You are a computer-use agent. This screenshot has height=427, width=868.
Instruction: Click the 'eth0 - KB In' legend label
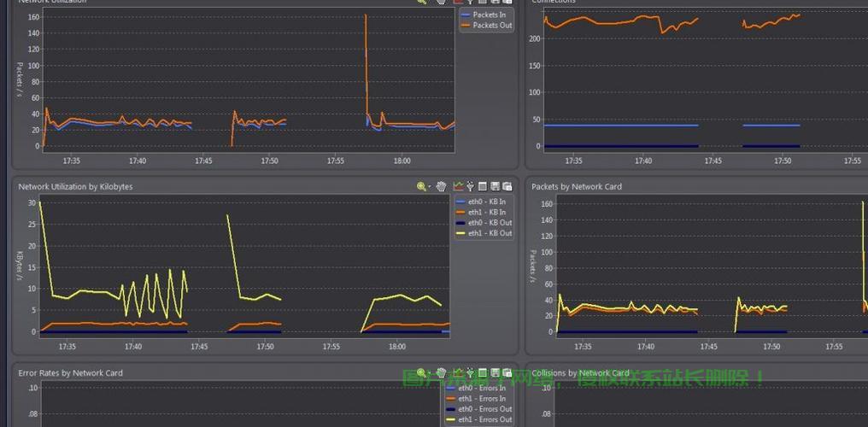(x=487, y=202)
